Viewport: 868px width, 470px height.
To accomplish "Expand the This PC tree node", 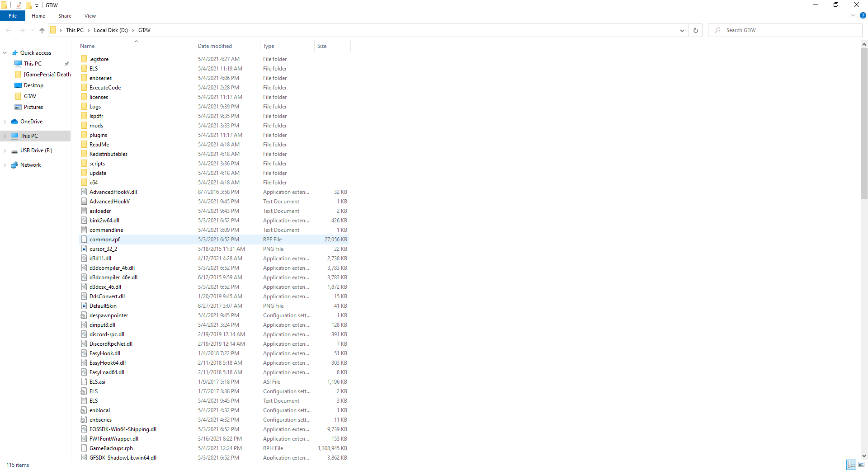I will (5, 136).
